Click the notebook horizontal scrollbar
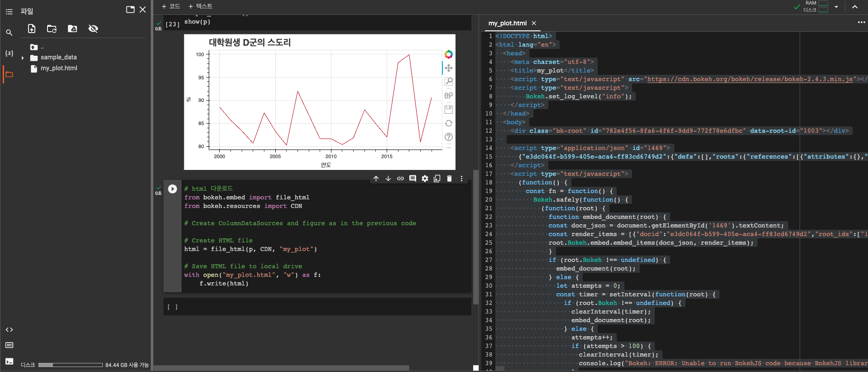 click(x=281, y=368)
